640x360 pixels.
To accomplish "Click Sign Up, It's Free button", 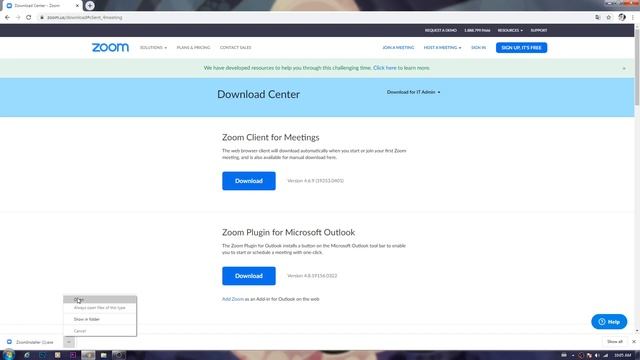I will 521,48.
